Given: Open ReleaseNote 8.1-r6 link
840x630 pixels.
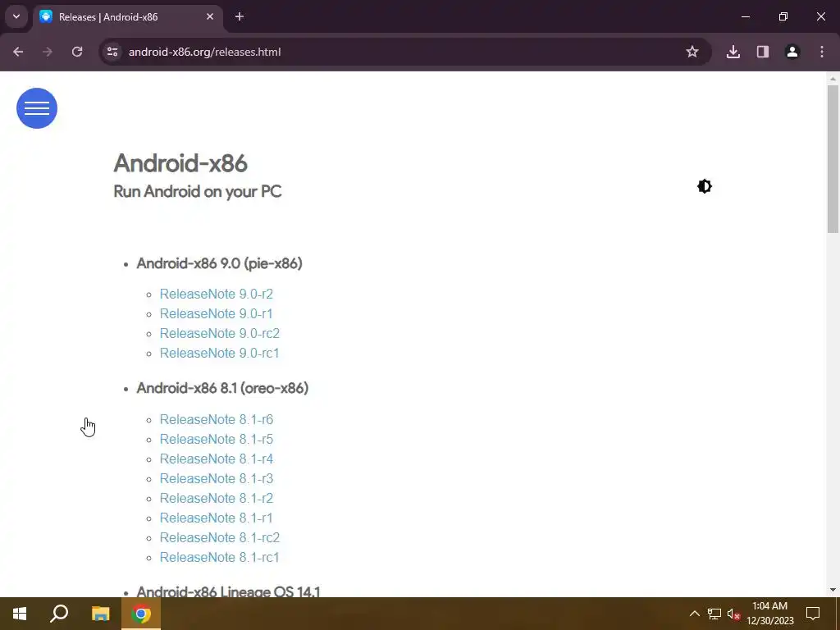Looking at the screenshot, I should click(x=217, y=419).
